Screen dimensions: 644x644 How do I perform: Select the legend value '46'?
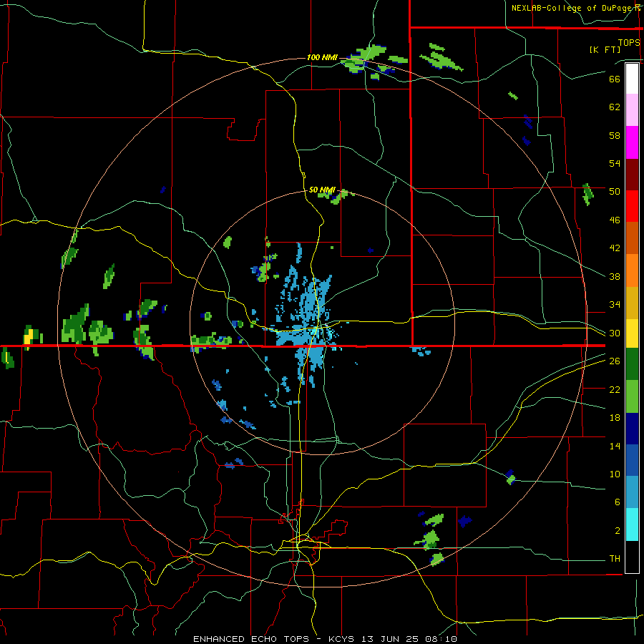pyautogui.click(x=615, y=220)
